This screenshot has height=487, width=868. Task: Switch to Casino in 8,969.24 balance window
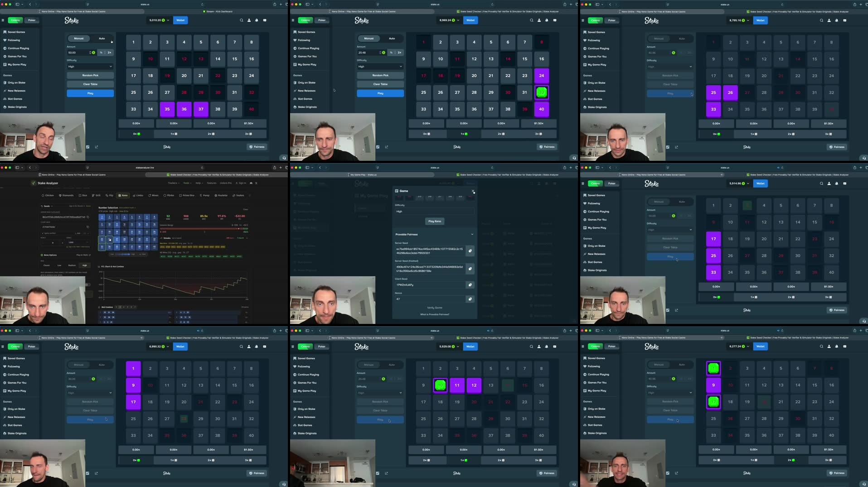pos(305,20)
